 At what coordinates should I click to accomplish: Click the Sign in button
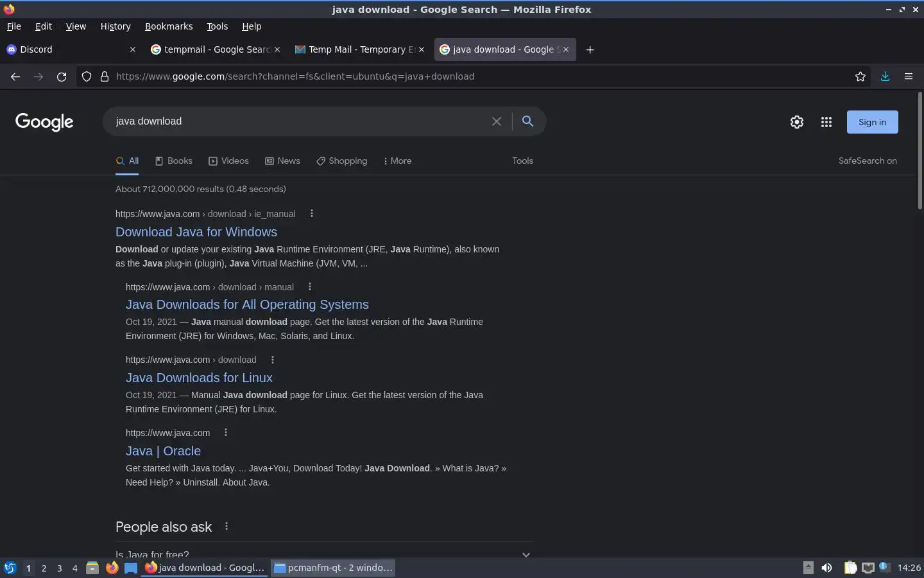click(x=872, y=122)
